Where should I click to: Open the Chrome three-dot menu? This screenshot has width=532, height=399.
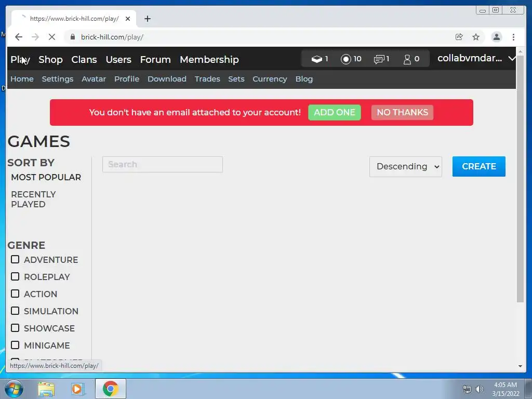pos(513,37)
